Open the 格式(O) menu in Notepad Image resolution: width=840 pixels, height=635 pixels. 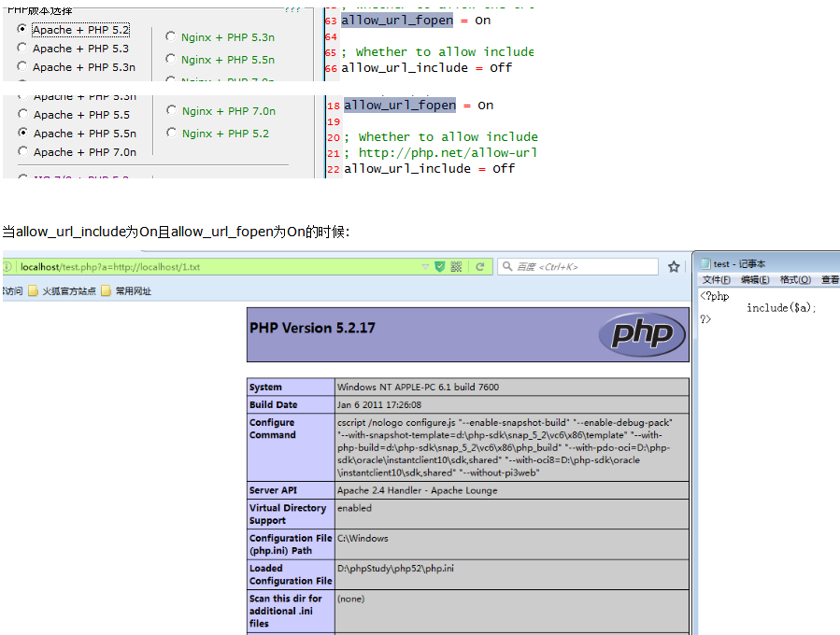click(795, 279)
